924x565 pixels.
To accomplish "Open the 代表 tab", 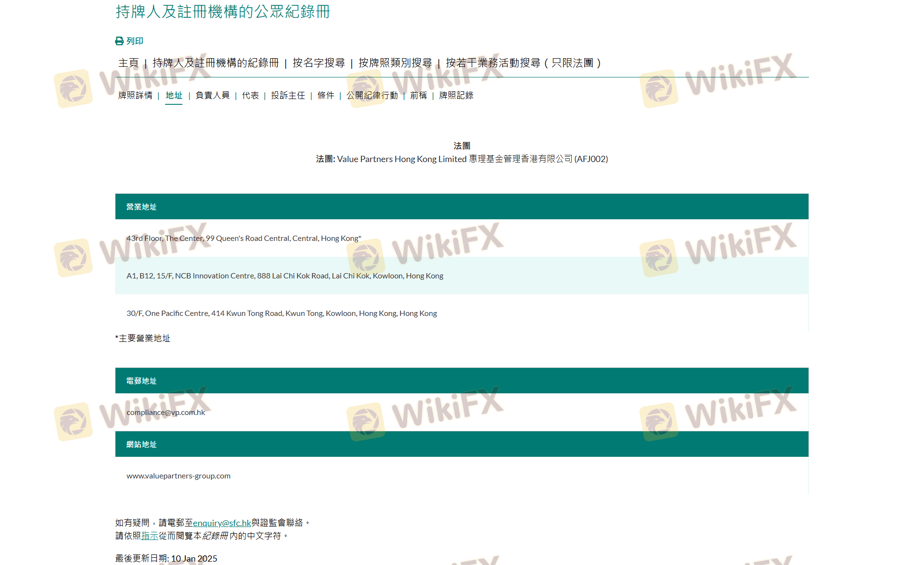I will click(x=250, y=96).
